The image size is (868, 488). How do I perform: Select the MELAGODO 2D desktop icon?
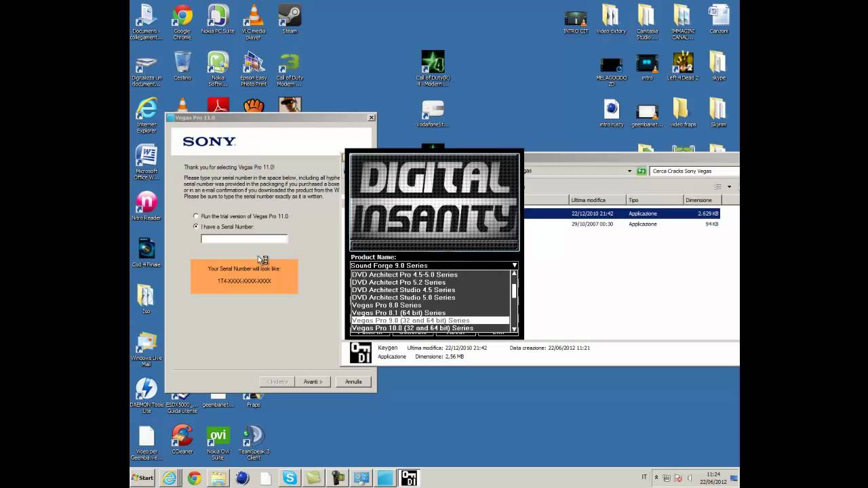(611, 72)
